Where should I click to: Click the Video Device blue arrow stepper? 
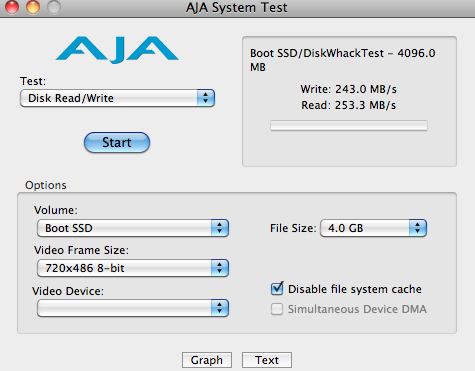click(x=220, y=308)
